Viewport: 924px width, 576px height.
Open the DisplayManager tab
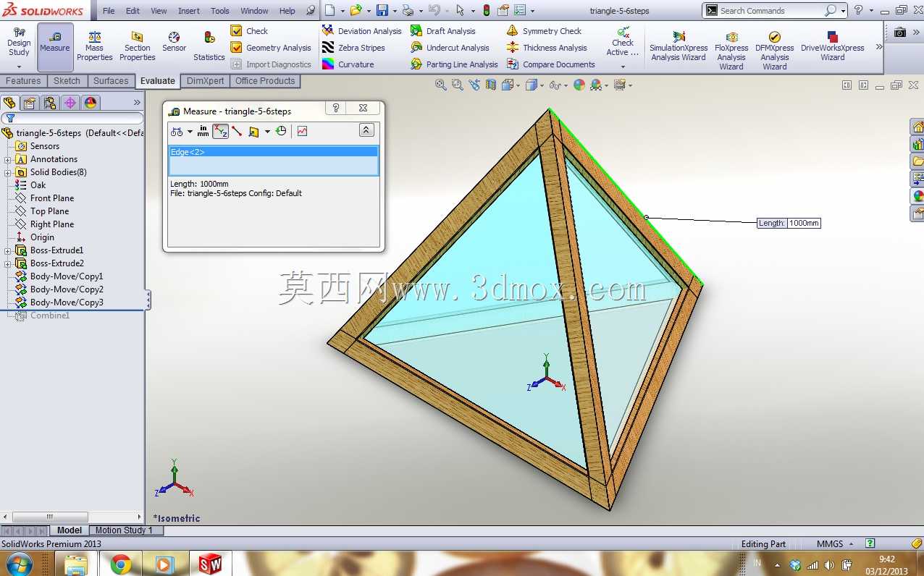pyautogui.click(x=91, y=103)
